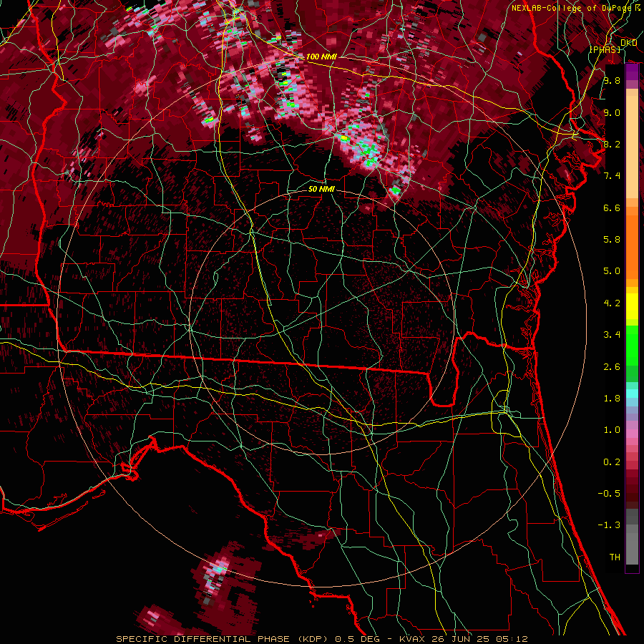Click the [PHAS] unit label
This screenshot has width=644, height=644.
(x=605, y=49)
